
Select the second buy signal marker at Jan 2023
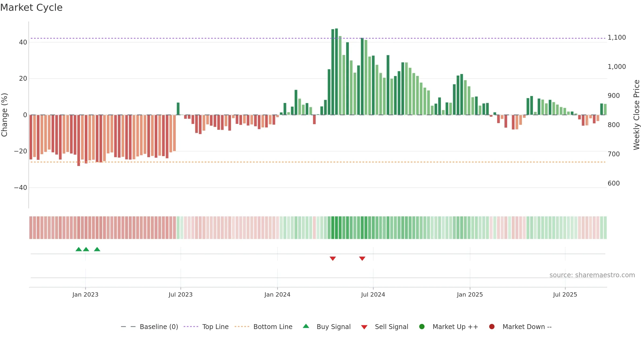[86, 249]
